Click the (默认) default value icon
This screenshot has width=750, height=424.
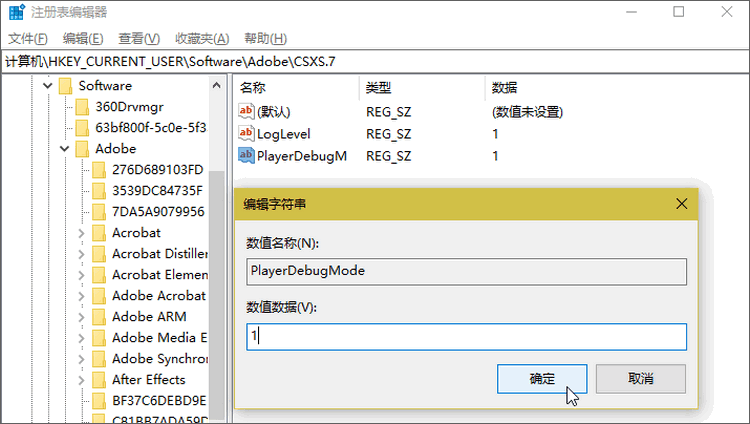247,111
